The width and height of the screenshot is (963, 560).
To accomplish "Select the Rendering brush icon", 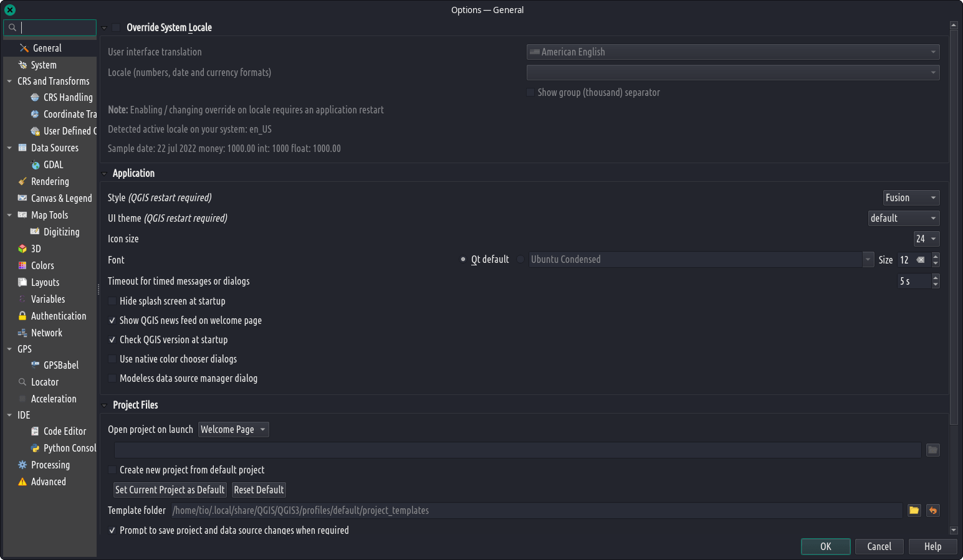I will click(x=22, y=181).
